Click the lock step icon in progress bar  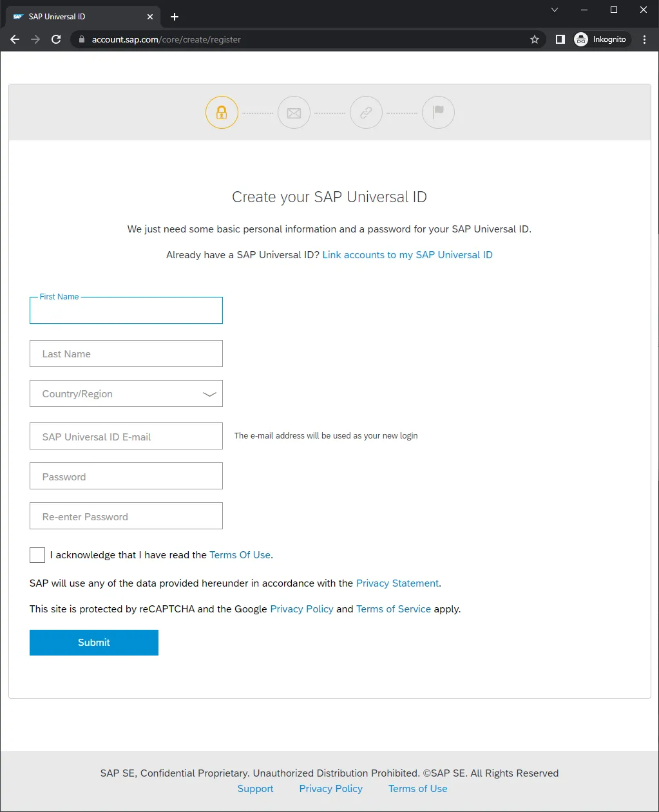222,113
